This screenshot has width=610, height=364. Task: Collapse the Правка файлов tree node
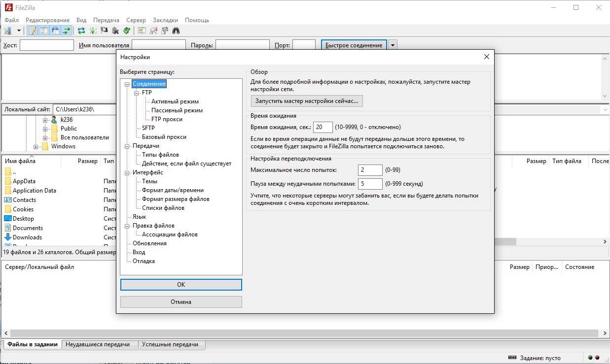coord(127,226)
